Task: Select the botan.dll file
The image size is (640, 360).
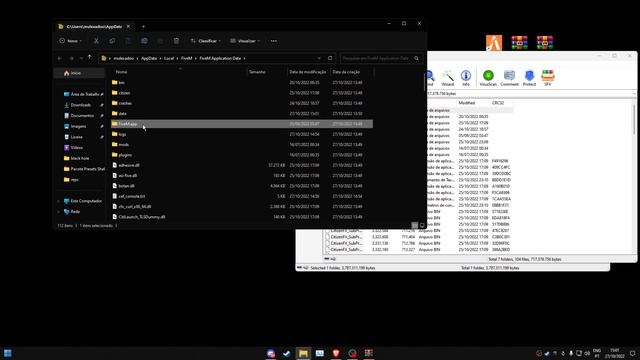Action: [x=242, y=186]
